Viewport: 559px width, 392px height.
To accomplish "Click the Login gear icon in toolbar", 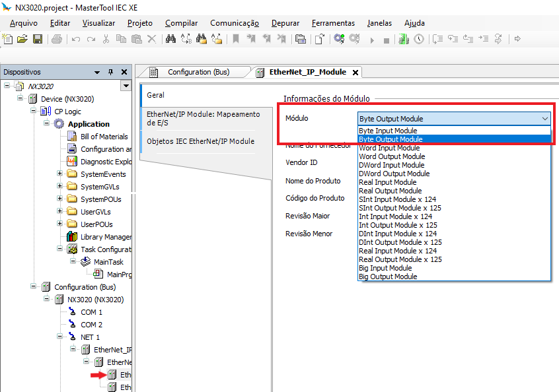I will 339,40.
